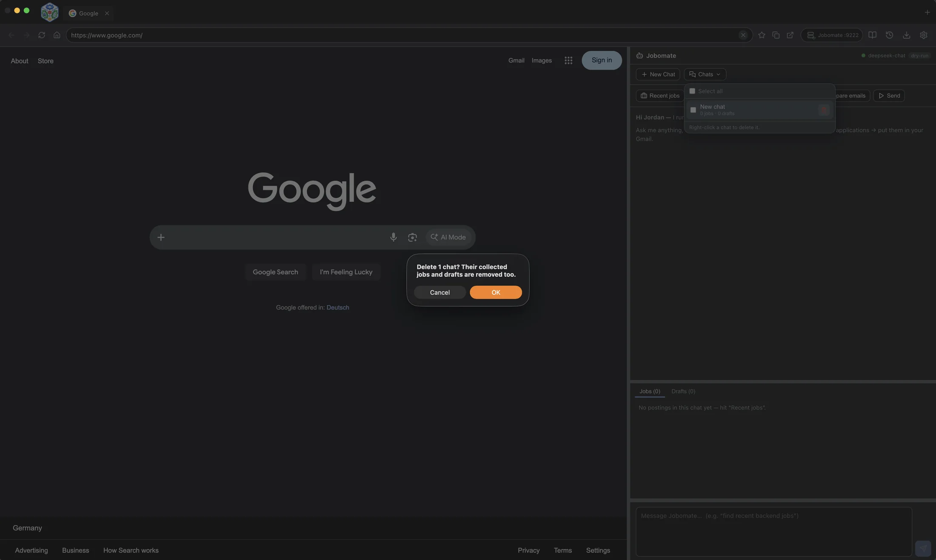This screenshot has height=560, width=936.
Task: Close the Google tab
Action: (107, 13)
